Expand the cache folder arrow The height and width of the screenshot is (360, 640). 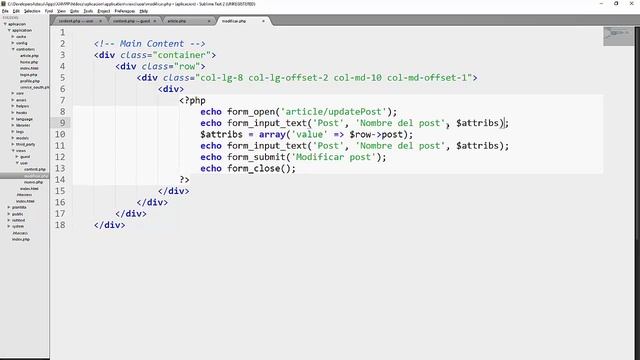(x=13, y=36)
